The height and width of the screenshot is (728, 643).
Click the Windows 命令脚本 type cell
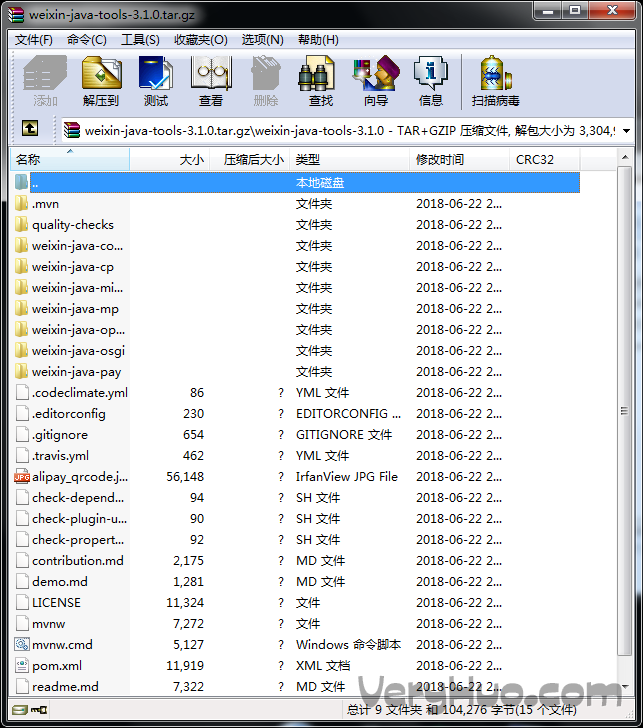click(348, 644)
